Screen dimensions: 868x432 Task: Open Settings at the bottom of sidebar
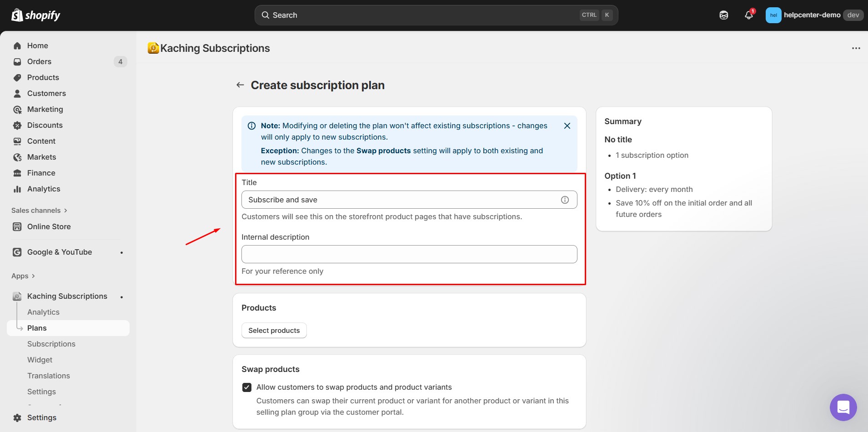pyautogui.click(x=42, y=417)
